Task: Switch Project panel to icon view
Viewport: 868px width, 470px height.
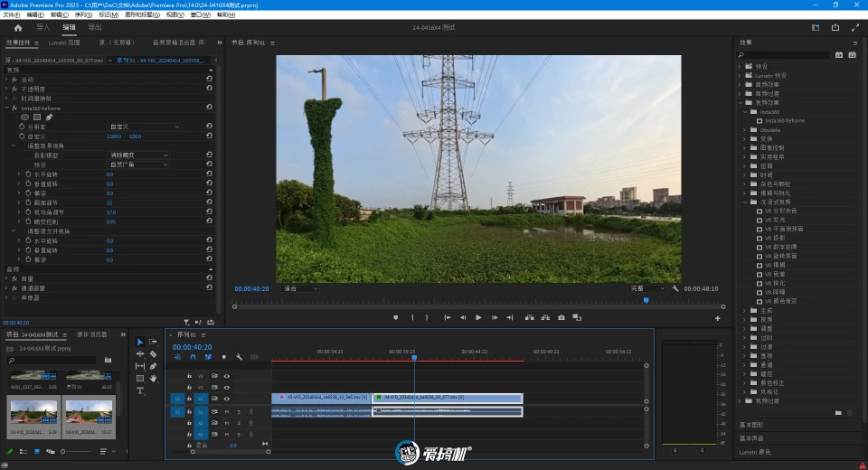Action: (x=37, y=452)
